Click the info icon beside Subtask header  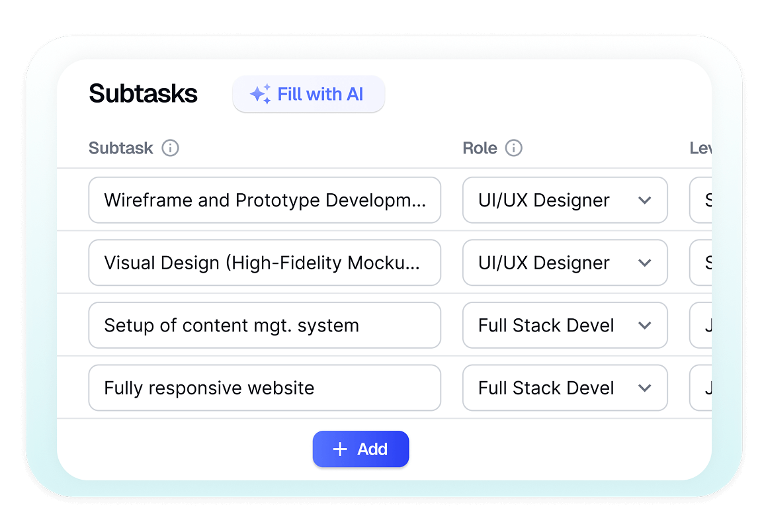coord(170,148)
